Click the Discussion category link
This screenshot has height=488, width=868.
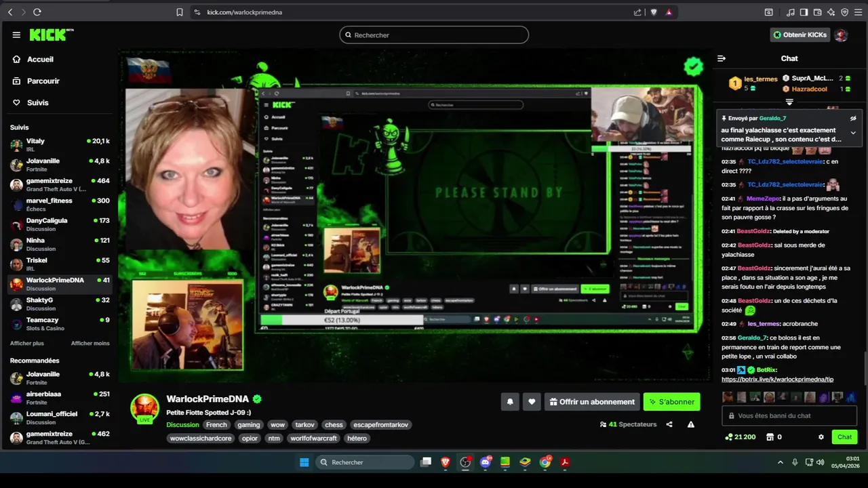182,425
